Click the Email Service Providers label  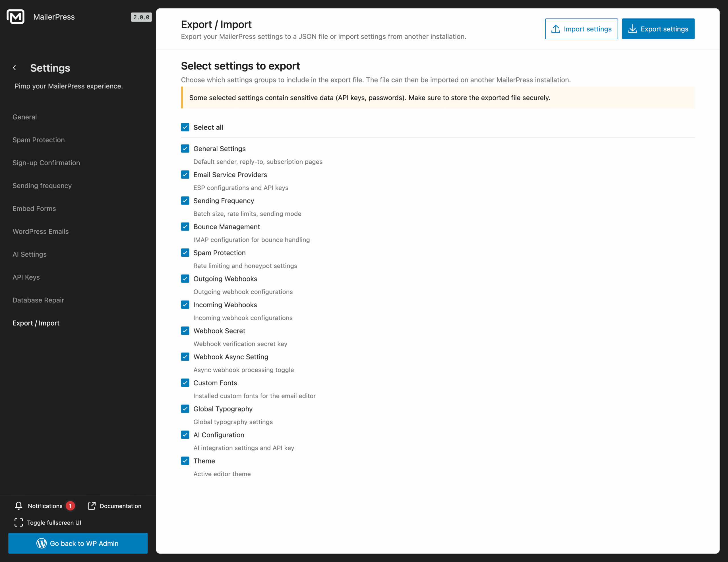pyautogui.click(x=230, y=175)
